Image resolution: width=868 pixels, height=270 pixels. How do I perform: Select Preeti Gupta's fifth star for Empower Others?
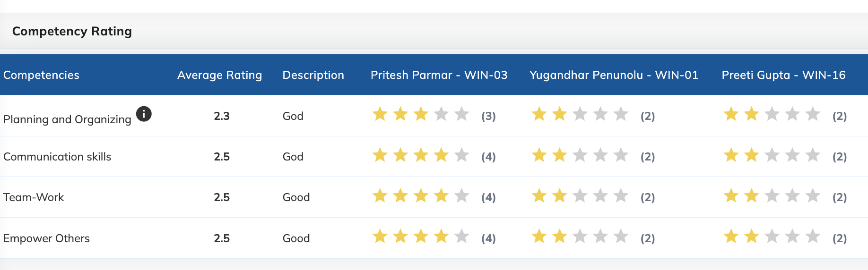(813, 236)
